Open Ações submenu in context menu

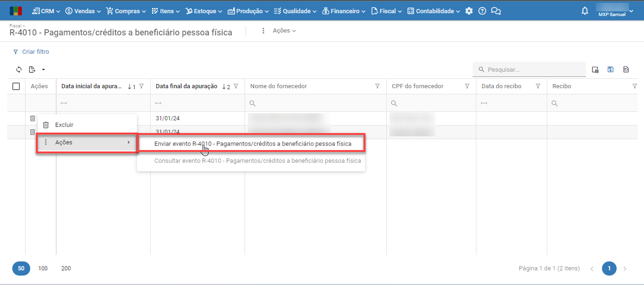point(87,142)
